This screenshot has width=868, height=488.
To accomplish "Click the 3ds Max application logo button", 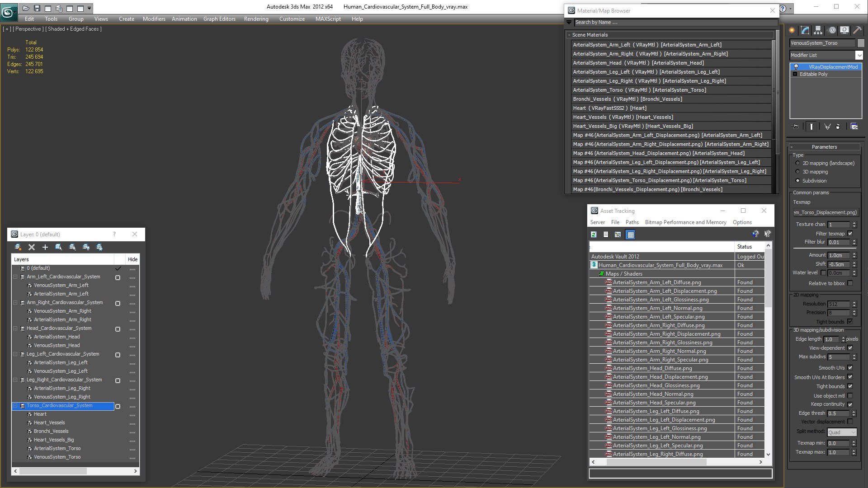I will click(x=8, y=12).
